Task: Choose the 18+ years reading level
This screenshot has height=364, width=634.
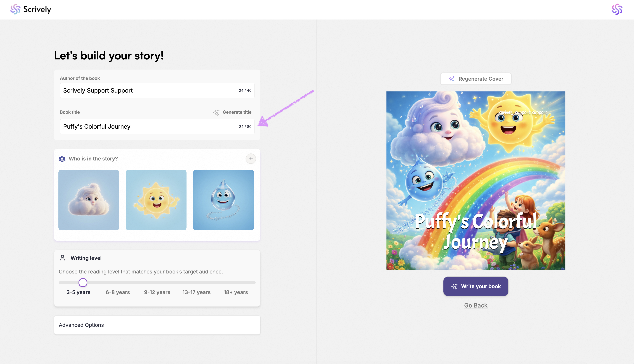Action: [x=236, y=292]
